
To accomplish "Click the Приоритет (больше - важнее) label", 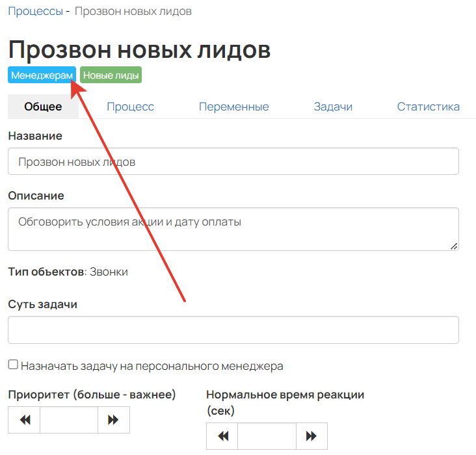I will tap(92, 395).
